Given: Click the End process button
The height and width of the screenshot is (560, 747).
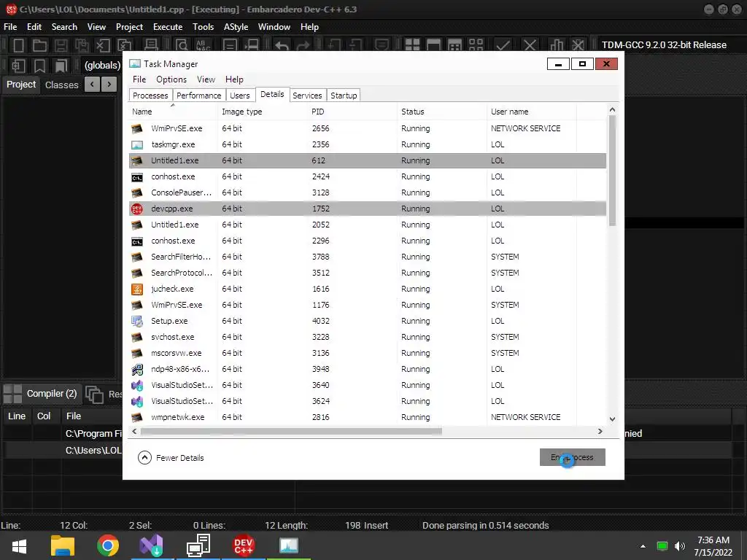Looking at the screenshot, I should coord(572,457).
